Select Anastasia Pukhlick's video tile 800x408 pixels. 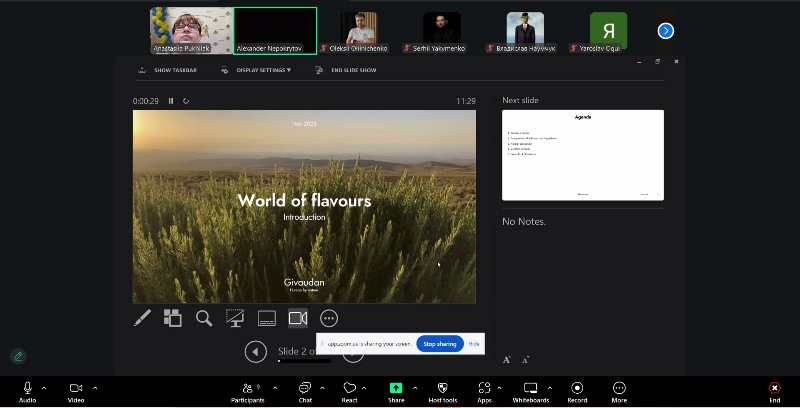tap(191, 31)
